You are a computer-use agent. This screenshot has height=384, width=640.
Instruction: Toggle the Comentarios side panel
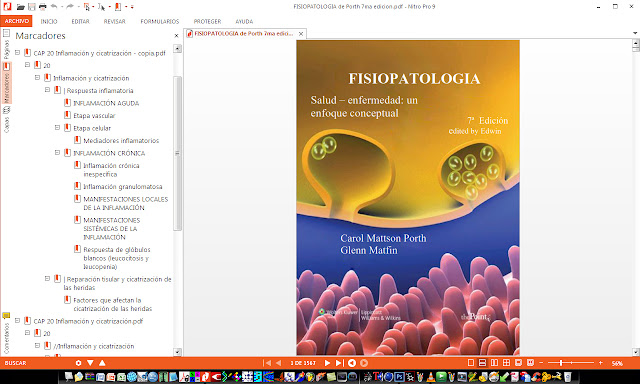pos(6,334)
